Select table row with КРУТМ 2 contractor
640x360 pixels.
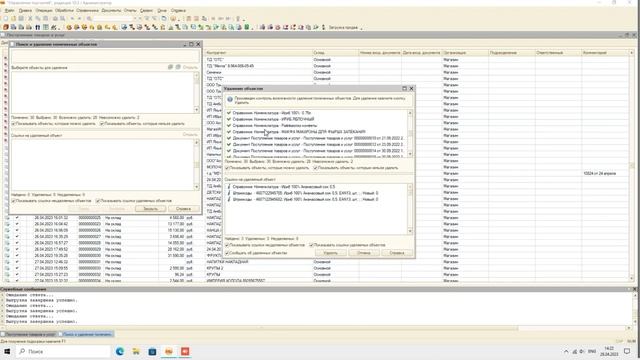pyautogui.click(x=317, y=268)
